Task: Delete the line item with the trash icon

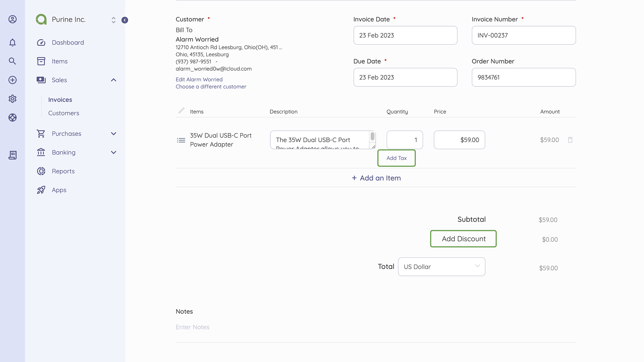Action: 571,140
